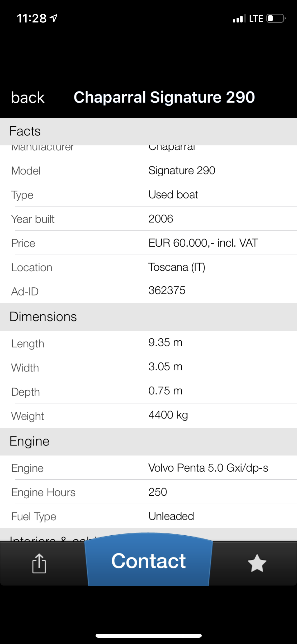Select the Location row showing Toscana (IT)

tap(148, 267)
